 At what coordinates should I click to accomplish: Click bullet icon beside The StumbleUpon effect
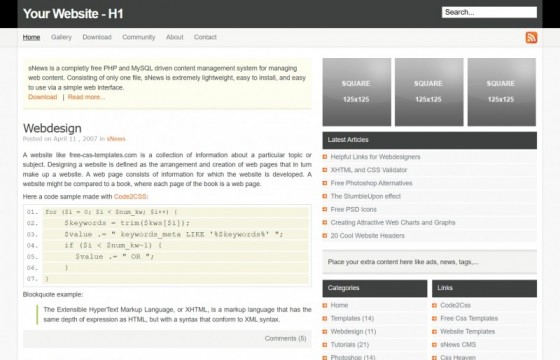(x=325, y=196)
